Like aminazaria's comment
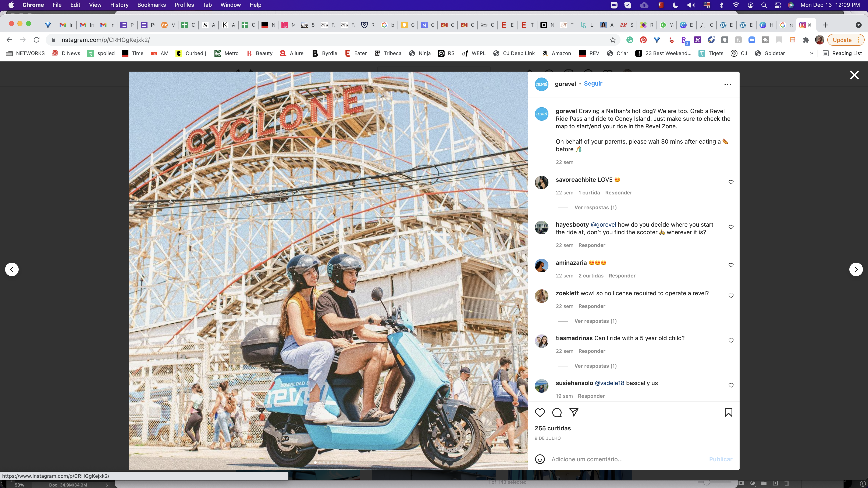This screenshot has width=868, height=488. (731, 265)
